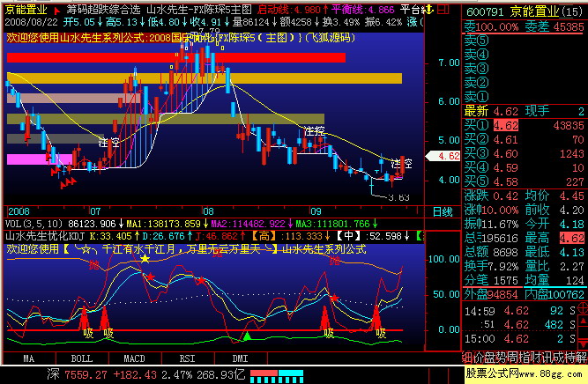This screenshot has width=588, height=384.
Task: Click the first 吸 signal spike in KDJ
Action: click(84, 319)
